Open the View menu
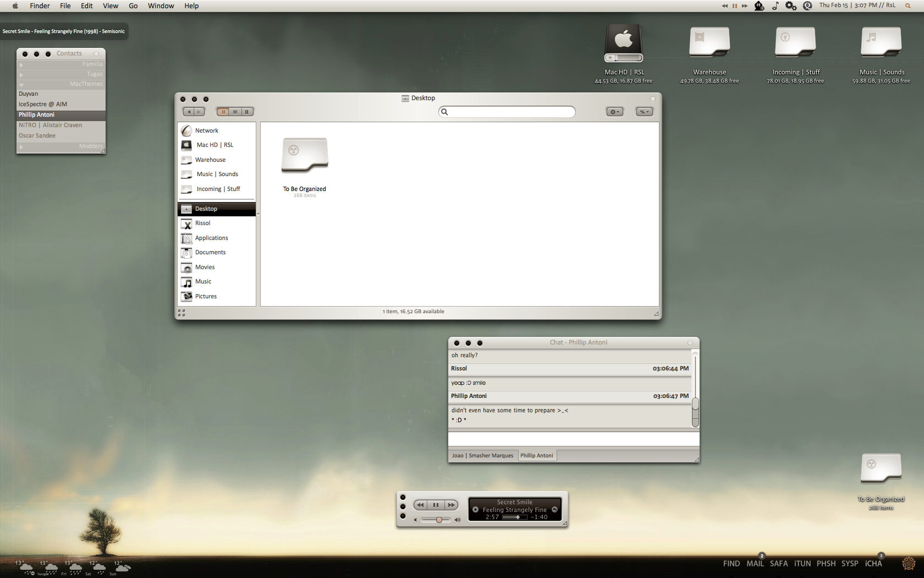Image resolution: width=924 pixels, height=578 pixels. (111, 6)
